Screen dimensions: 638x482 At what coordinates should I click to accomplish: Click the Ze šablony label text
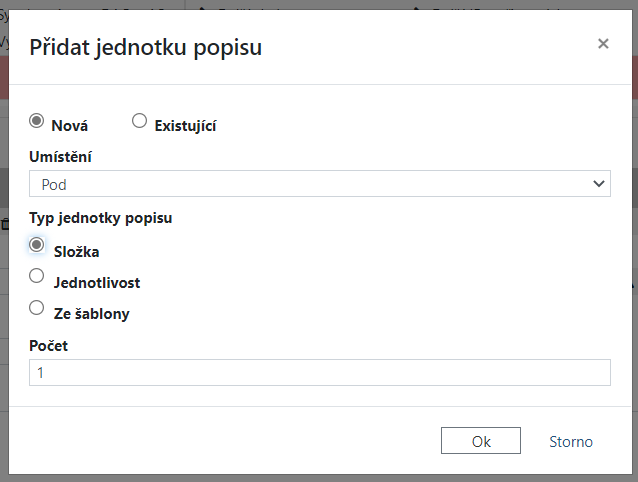(91, 314)
